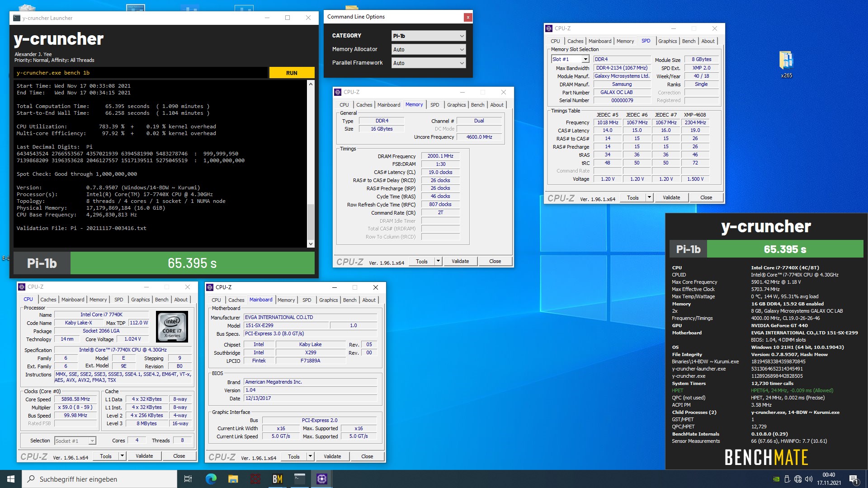The height and width of the screenshot is (488, 868).
Task: Open Memory tab in CPU-Z Mainboard window
Action: click(286, 300)
